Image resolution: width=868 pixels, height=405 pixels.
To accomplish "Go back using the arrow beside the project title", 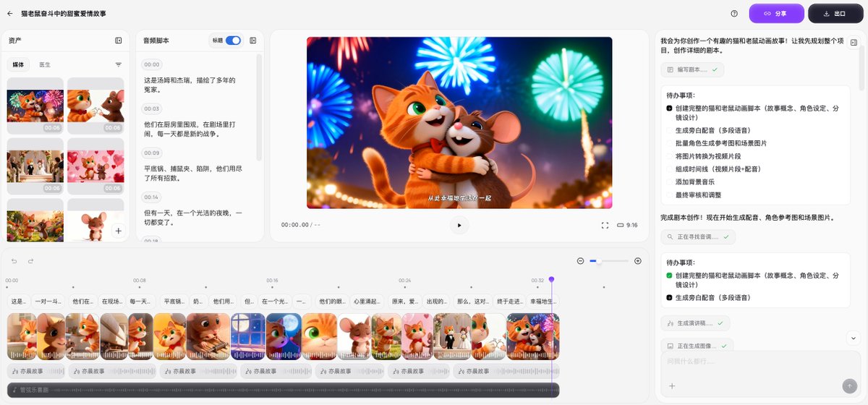I will pyautogui.click(x=10, y=13).
